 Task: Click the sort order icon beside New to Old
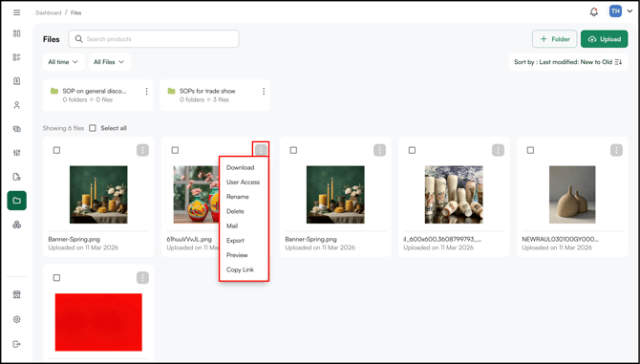tap(618, 62)
